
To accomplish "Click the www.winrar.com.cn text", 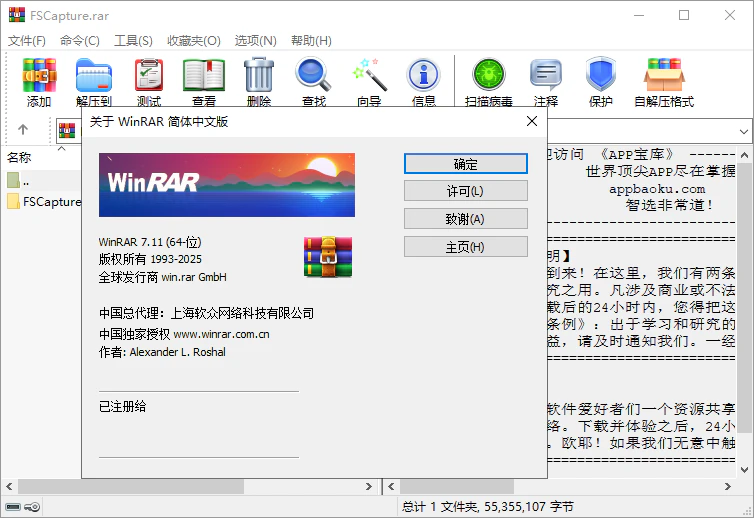I will coord(221,334).
